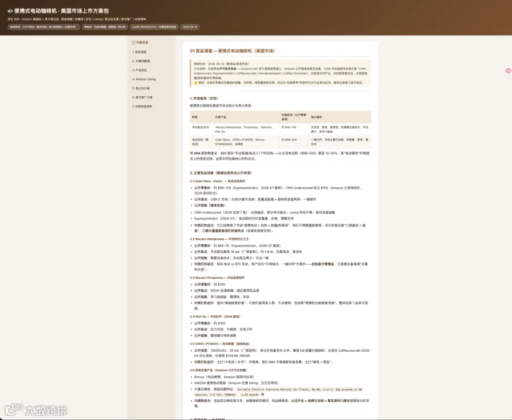Click the 零编造 tag pill in the header

click(105, 27)
